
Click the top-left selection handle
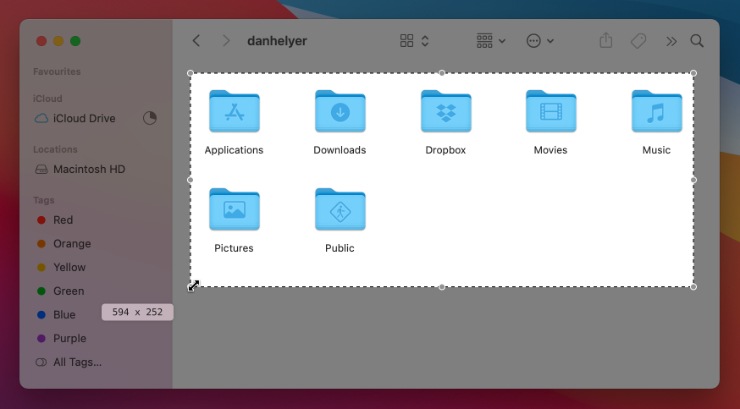190,73
